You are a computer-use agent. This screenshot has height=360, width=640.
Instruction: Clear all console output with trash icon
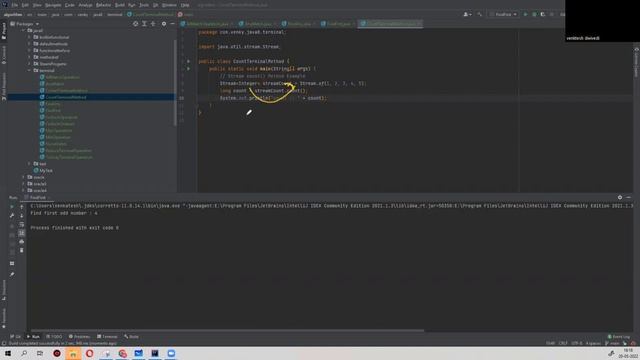click(x=22, y=250)
